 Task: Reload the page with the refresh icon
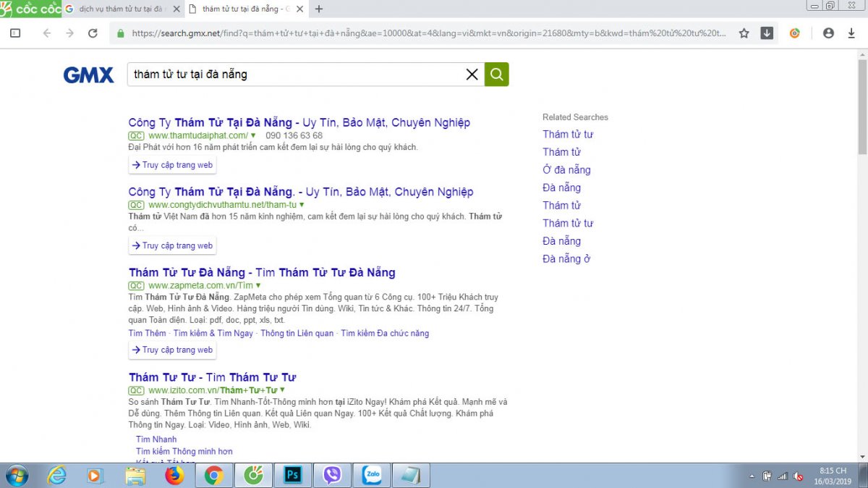pyautogui.click(x=93, y=33)
